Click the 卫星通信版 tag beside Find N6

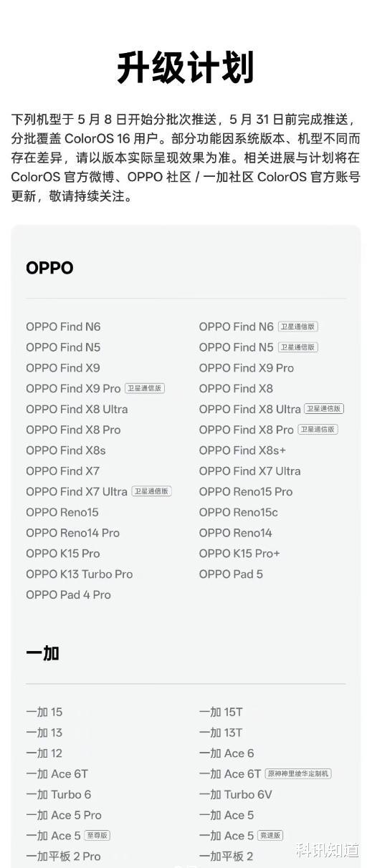click(297, 327)
